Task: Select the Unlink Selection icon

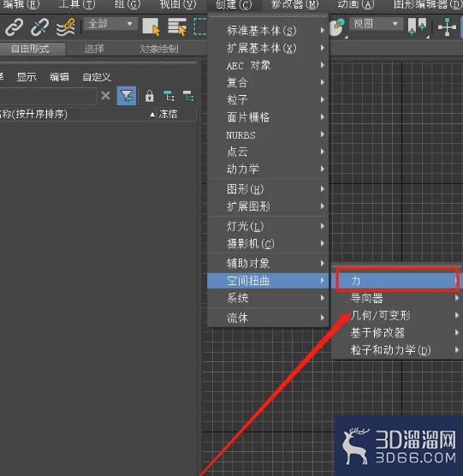Action: pyautogui.click(x=39, y=27)
